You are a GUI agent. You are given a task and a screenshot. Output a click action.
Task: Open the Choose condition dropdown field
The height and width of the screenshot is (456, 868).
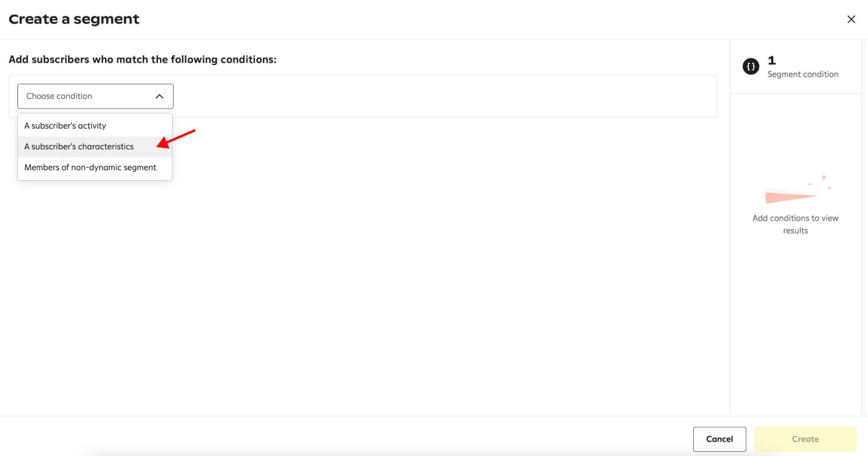[95, 96]
